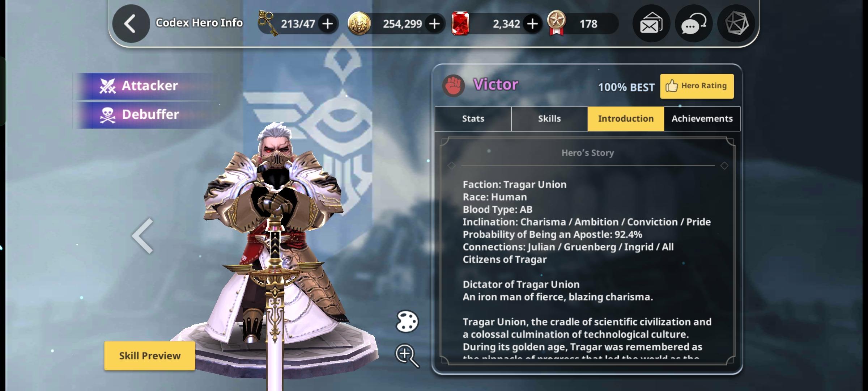Image resolution: width=868 pixels, height=391 pixels.
Task: Open the chat bubble icon
Action: click(x=694, y=24)
